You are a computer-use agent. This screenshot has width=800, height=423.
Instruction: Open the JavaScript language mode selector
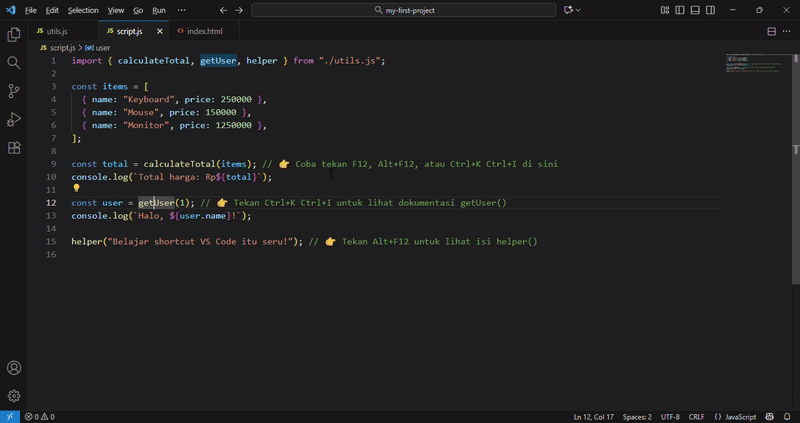click(736, 417)
